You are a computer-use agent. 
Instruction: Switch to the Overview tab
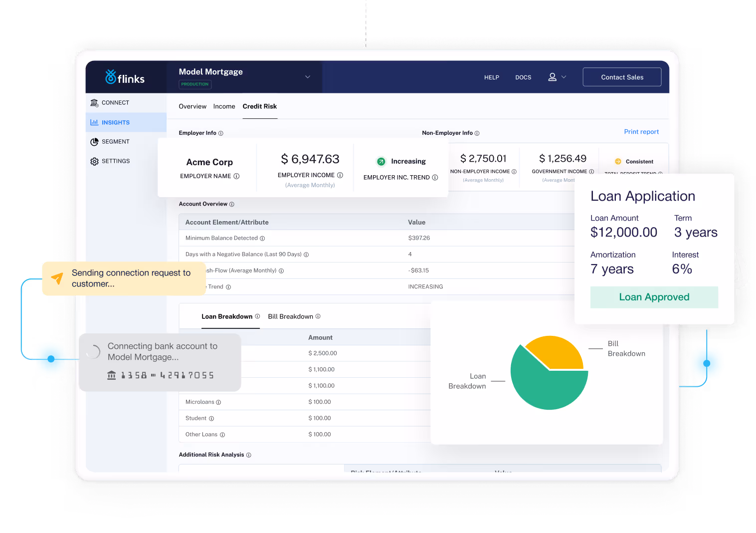click(x=192, y=106)
